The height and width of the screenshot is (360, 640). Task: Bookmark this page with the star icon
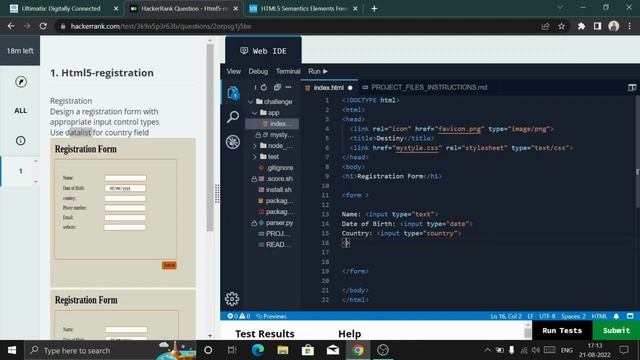tap(562, 26)
